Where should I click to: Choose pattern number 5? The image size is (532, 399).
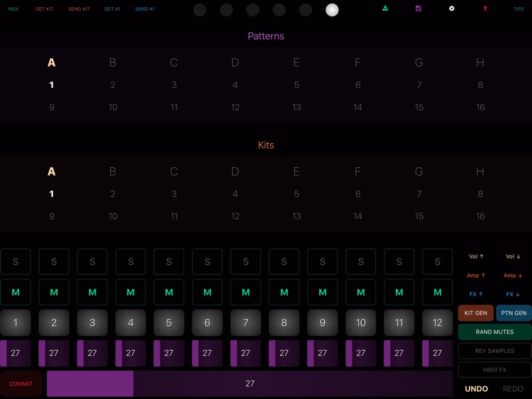click(297, 85)
